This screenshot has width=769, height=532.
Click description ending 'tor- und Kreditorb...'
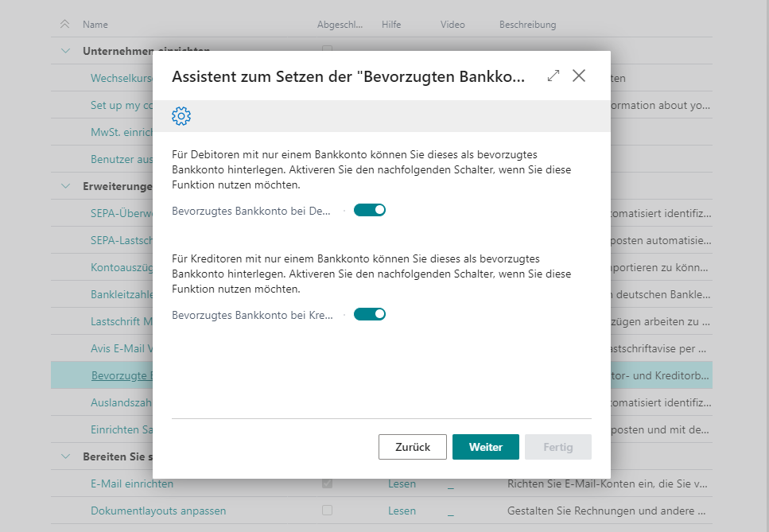click(x=660, y=375)
